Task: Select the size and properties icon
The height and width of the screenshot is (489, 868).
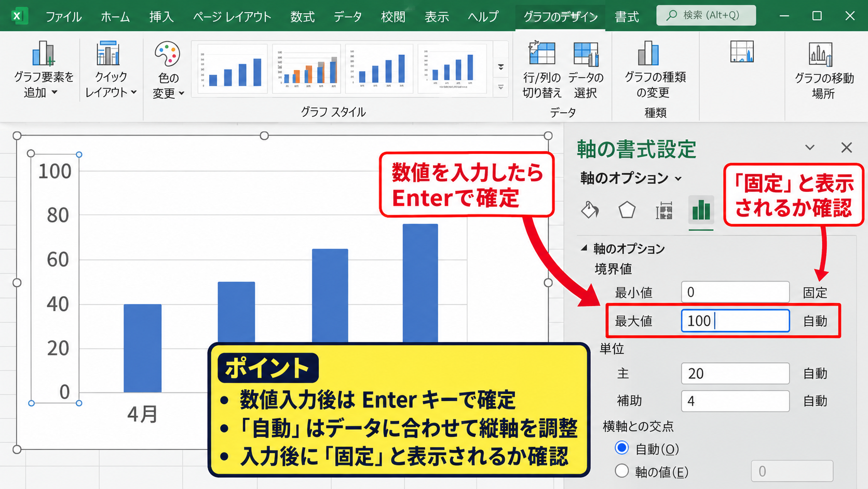Action: click(664, 210)
